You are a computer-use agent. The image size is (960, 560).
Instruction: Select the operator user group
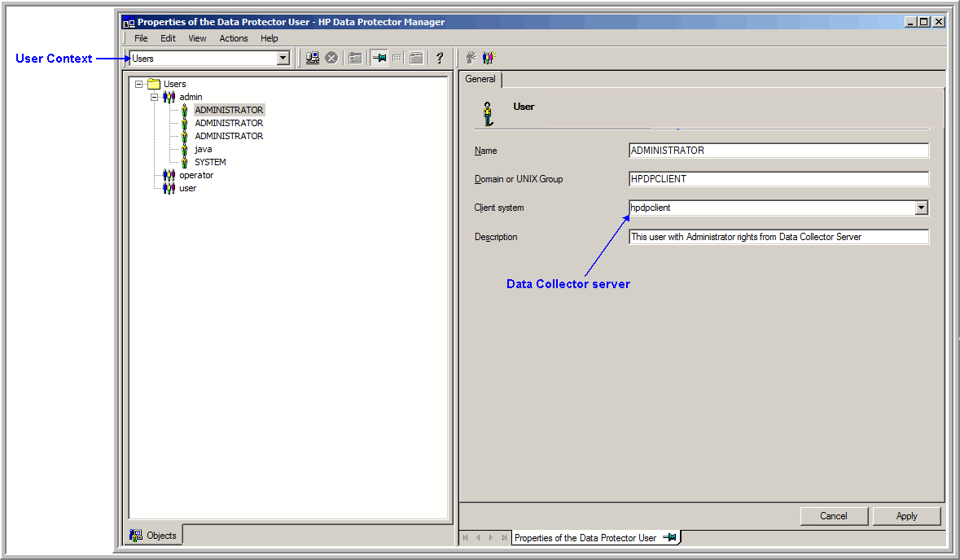(195, 175)
